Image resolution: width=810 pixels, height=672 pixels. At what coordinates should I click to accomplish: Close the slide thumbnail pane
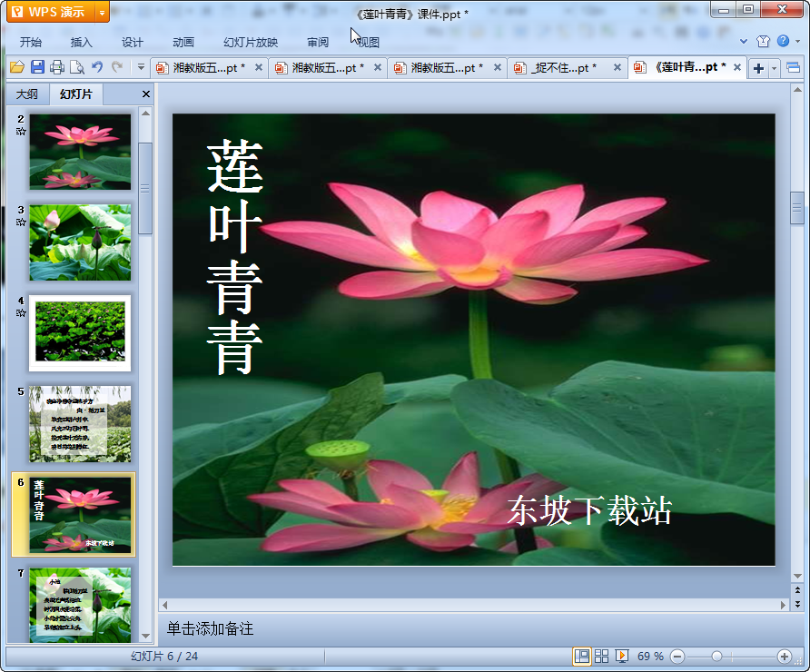[145, 94]
